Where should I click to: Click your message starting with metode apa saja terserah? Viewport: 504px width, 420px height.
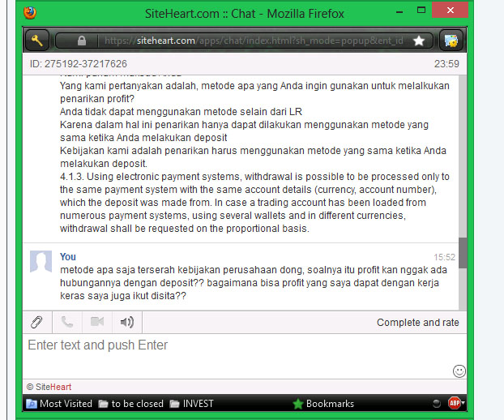pos(254,283)
